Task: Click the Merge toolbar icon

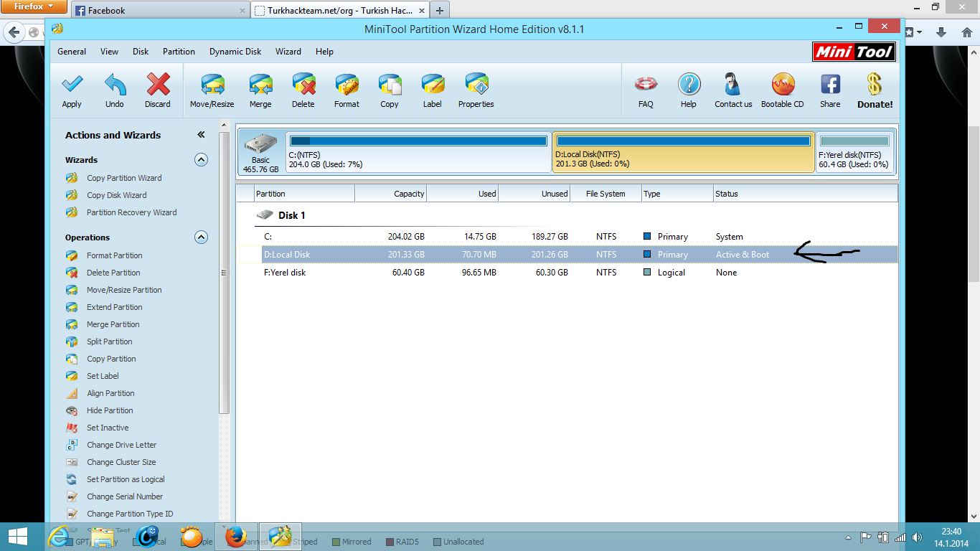Action: 260,85
